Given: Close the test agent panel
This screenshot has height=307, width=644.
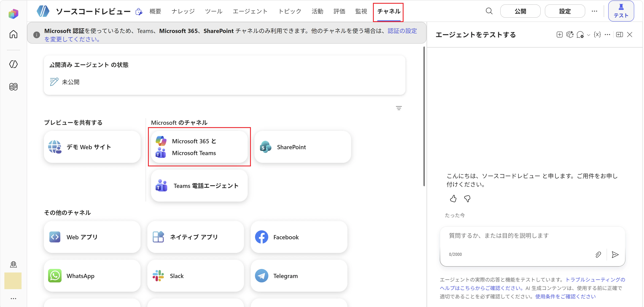Looking at the screenshot, I should [x=630, y=35].
